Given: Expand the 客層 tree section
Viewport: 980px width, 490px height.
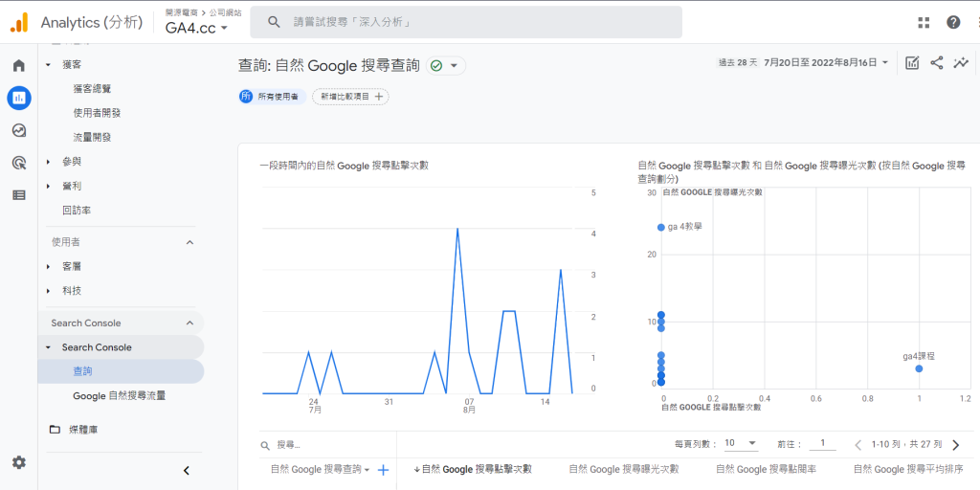Looking at the screenshot, I should click(x=49, y=267).
